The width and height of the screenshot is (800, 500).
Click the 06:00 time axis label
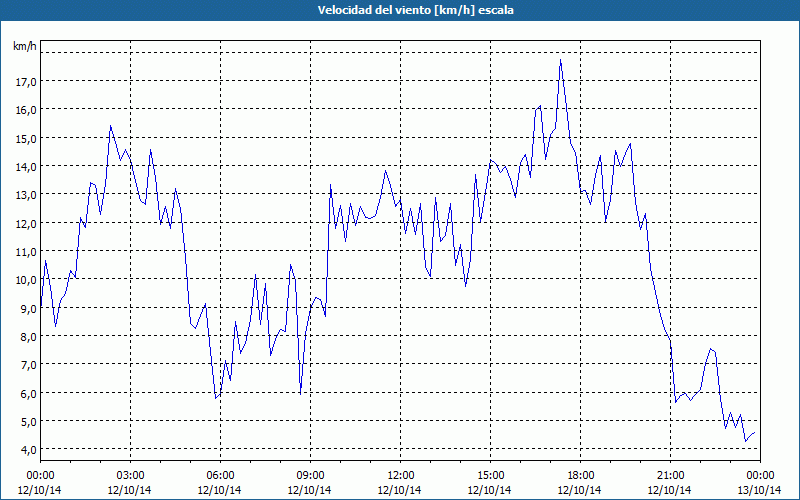[220, 476]
